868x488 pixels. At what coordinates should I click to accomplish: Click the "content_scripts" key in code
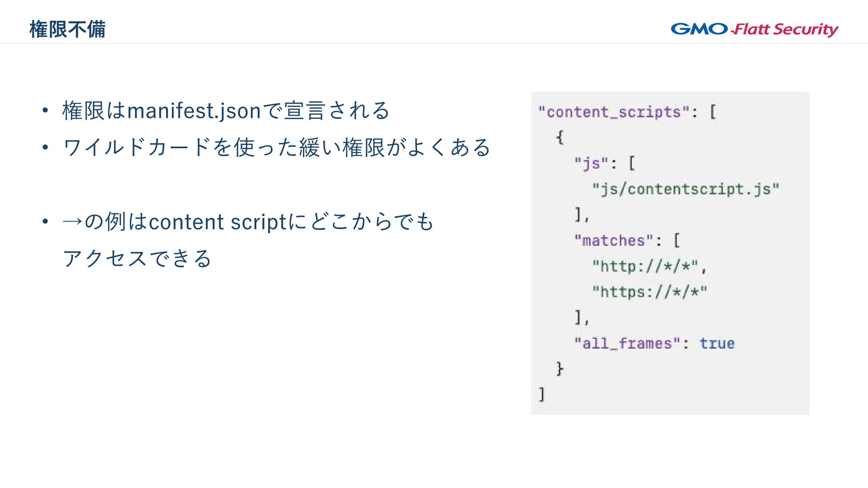[x=614, y=112]
